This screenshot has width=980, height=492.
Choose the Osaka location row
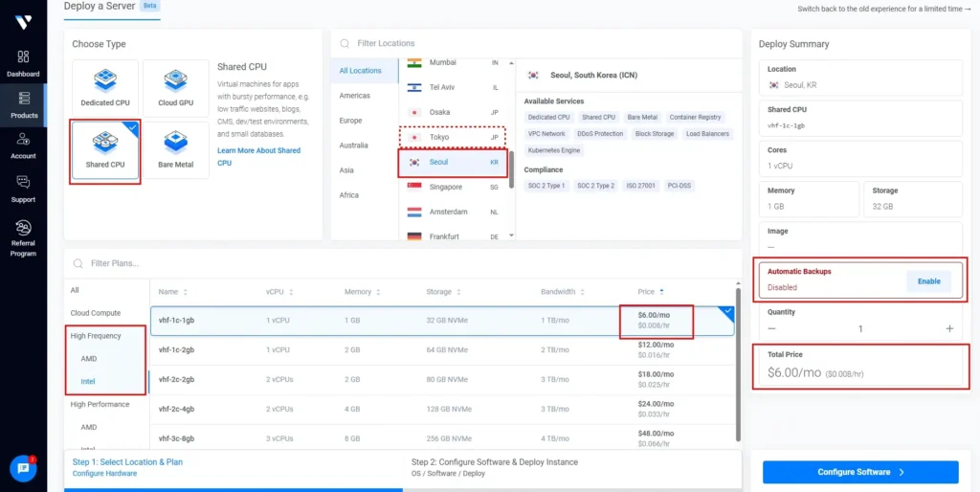click(x=455, y=113)
